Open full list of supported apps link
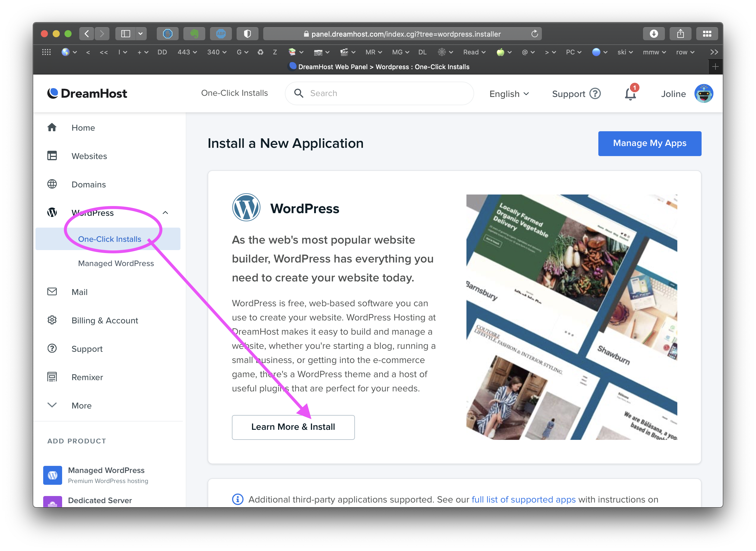Screen dimensions: 756x551 pyautogui.click(x=523, y=499)
